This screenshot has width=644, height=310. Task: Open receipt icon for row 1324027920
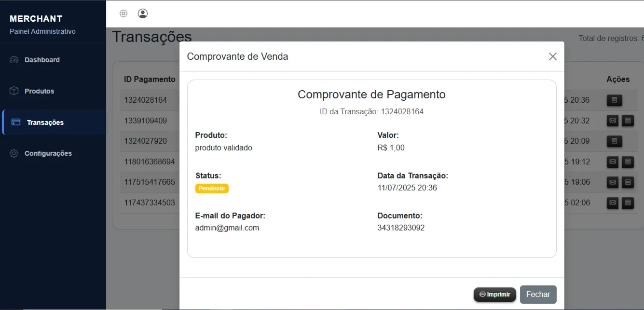click(614, 141)
